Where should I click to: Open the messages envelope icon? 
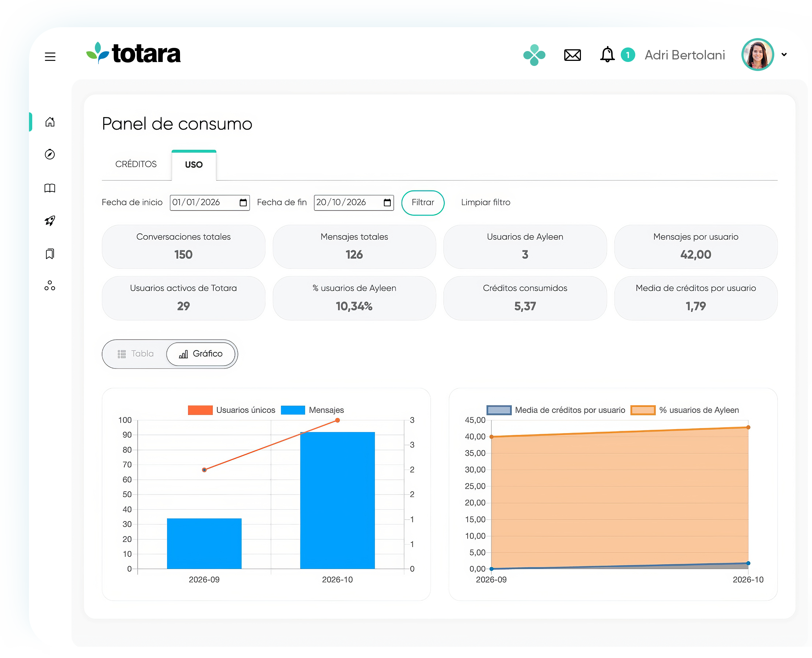click(x=572, y=55)
